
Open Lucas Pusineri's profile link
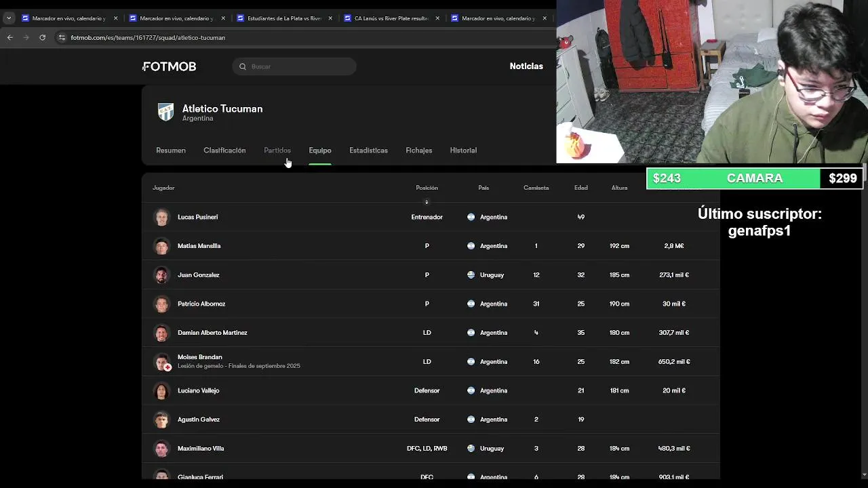coord(197,217)
